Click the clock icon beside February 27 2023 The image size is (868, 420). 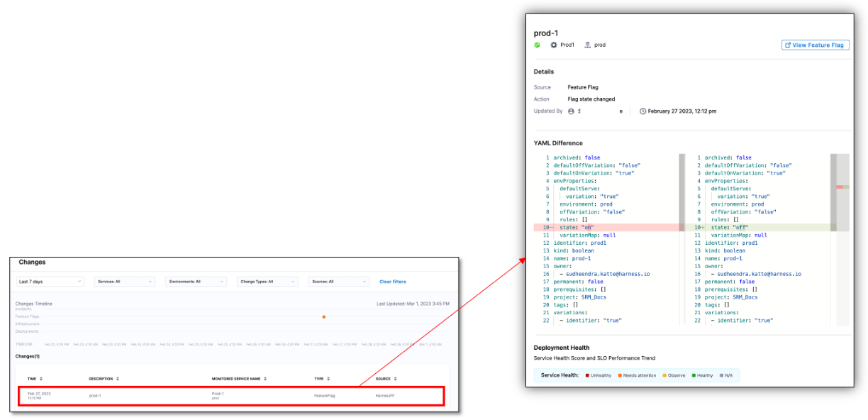[x=642, y=111]
